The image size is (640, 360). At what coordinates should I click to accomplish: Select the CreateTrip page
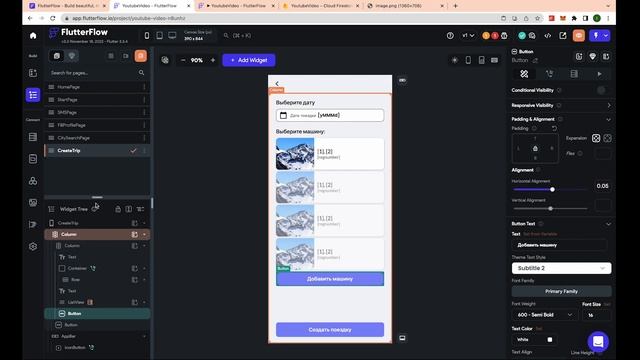tap(97, 151)
